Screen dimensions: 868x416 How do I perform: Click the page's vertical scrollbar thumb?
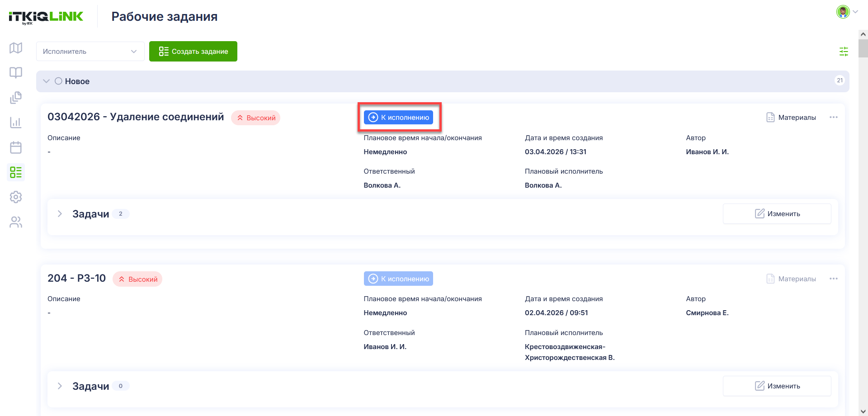[x=863, y=48]
